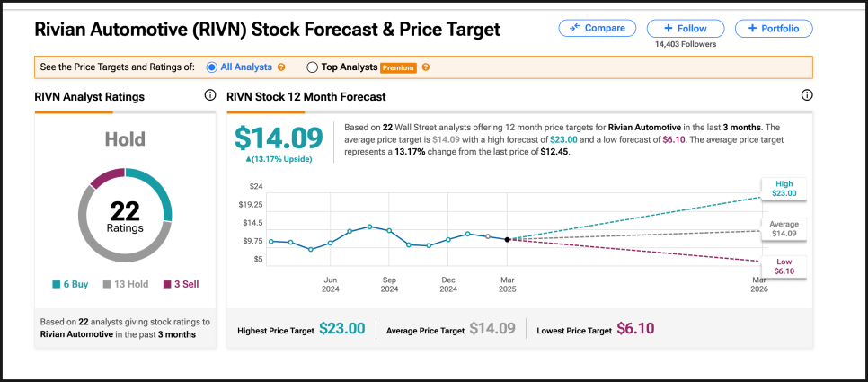Click the Mar 2025 black data point
The image size is (868, 382).
[507, 239]
